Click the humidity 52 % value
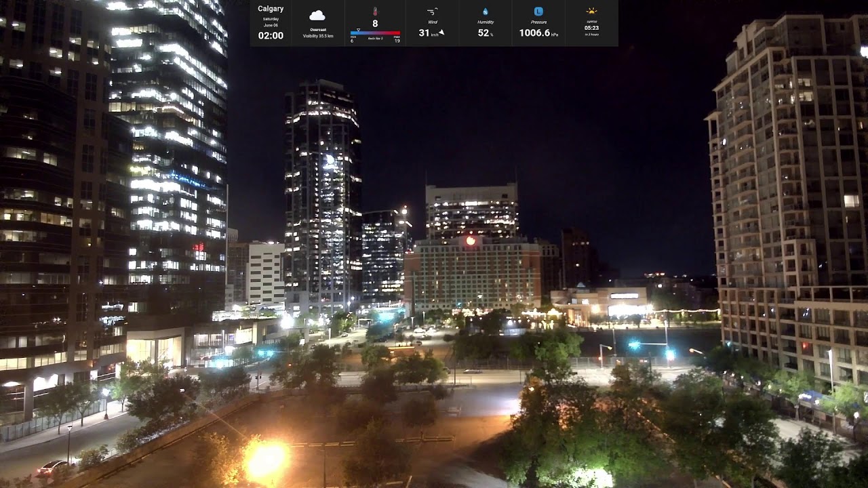 [x=486, y=33]
